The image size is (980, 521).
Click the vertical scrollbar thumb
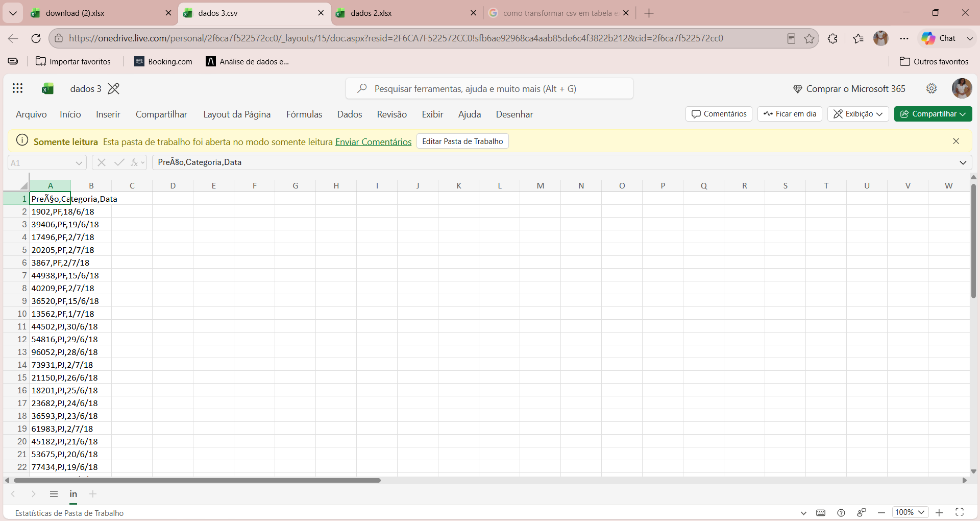pyautogui.click(x=973, y=241)
